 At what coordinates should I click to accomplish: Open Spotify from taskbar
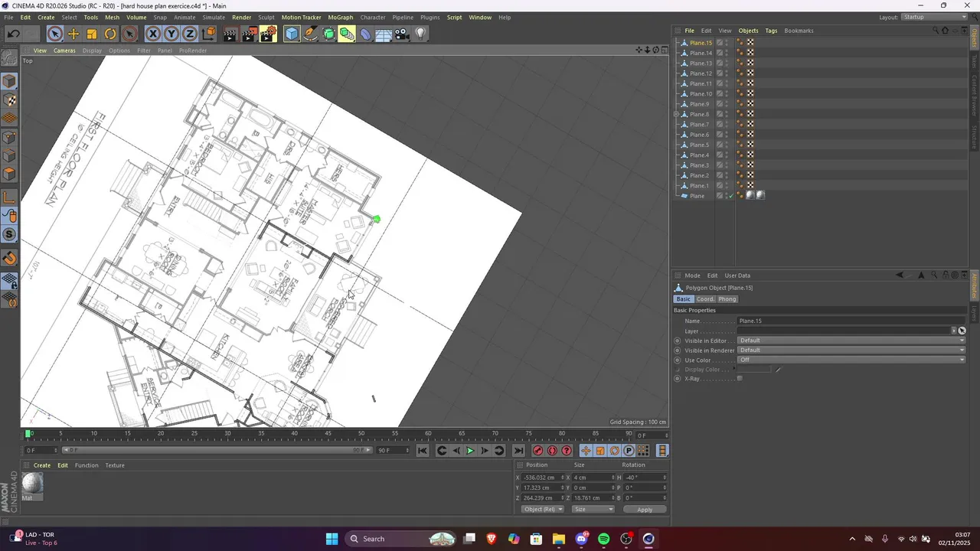point(604,539)
